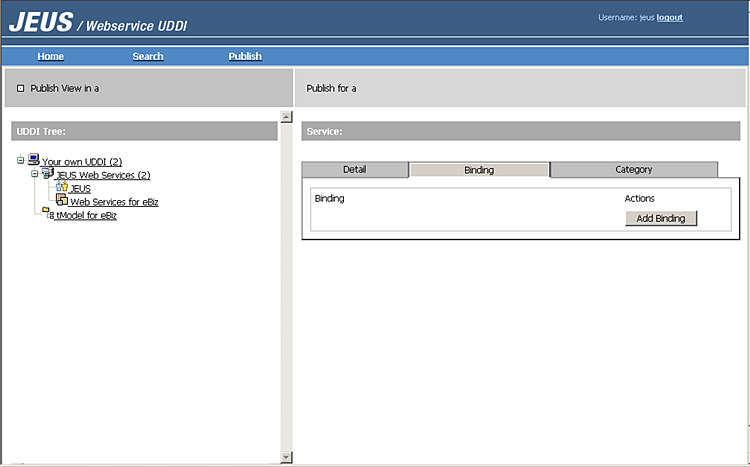750x467 pixels.
Task: Click the JEUS Web Services business icon
Action: click(46, 174)
